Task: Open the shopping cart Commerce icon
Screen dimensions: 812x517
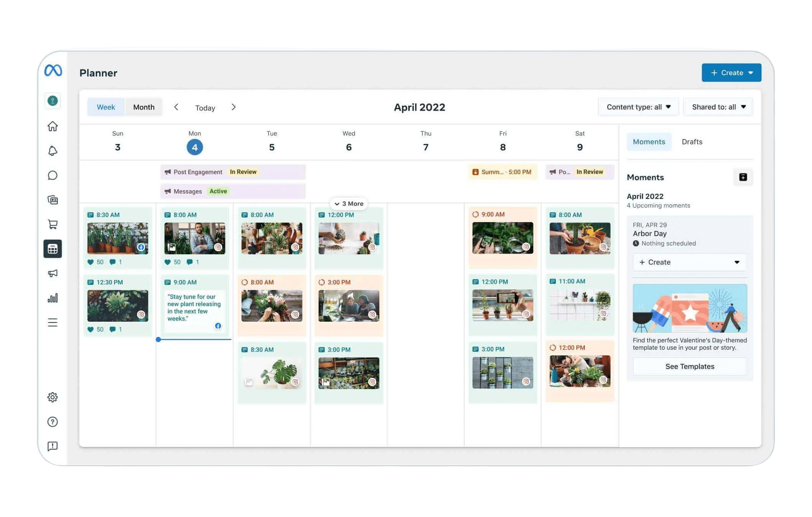Action: point(52,224)
